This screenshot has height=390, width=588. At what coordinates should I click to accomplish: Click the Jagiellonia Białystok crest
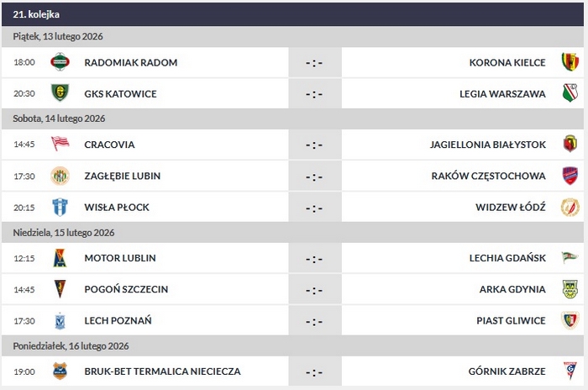pos(570,145)
